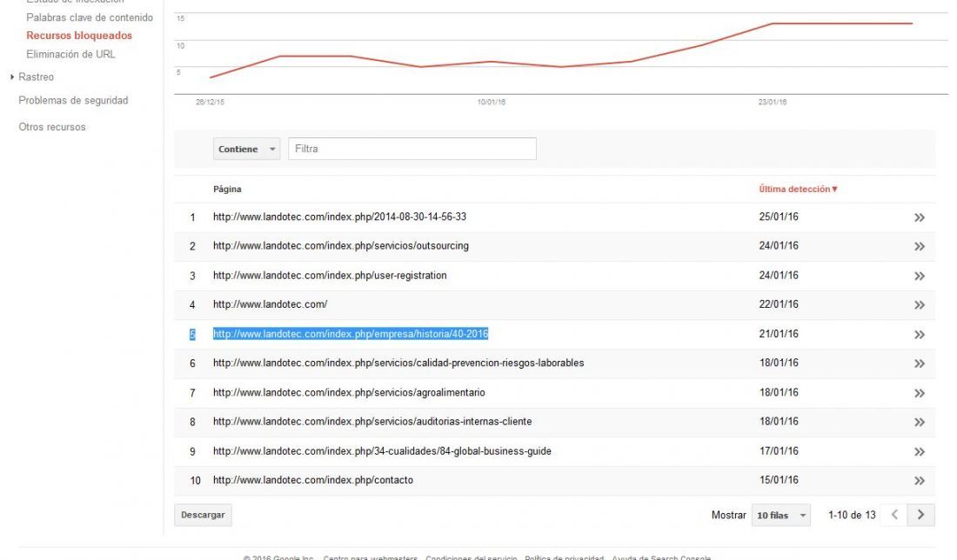Open the Contiene filter type dropdown

click(x=246, y=149)
